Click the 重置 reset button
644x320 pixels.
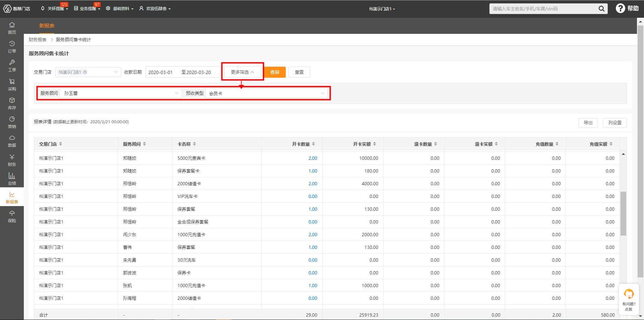coord(299,72)
